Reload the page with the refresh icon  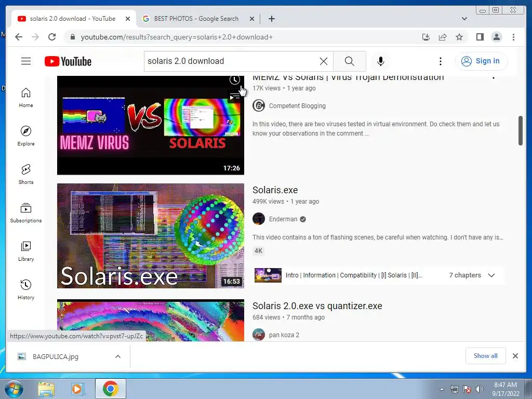52,37
